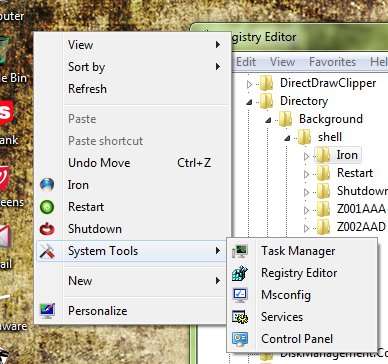Expand the Restart registry key arrow

[306, 174]
